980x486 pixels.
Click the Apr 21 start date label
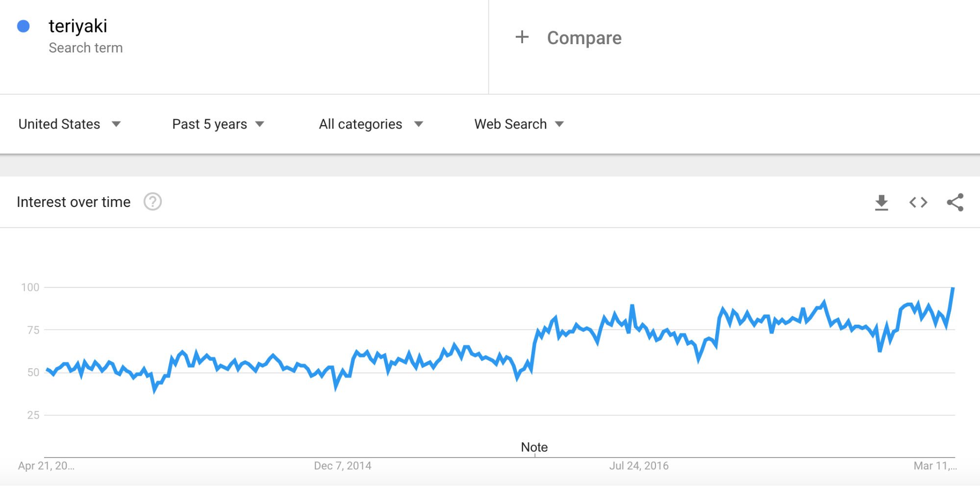[x=46, y=466]
